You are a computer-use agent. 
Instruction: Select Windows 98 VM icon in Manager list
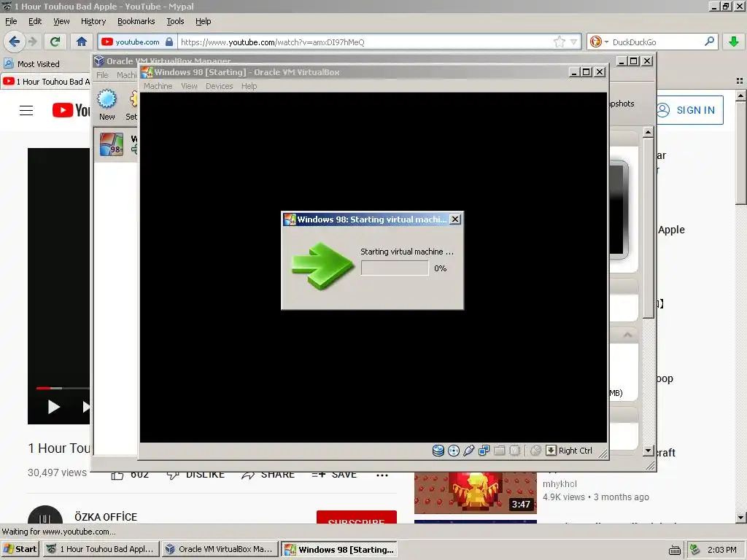point(112,144)
